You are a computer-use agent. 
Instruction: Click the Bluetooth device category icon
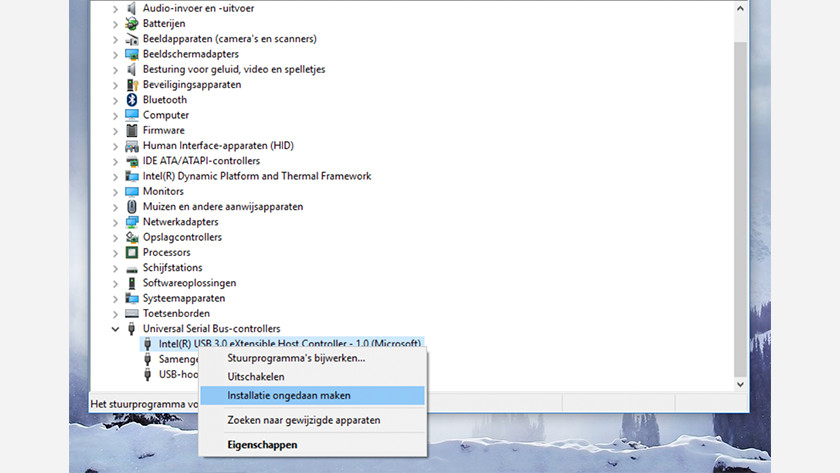(x=132, y=100)
